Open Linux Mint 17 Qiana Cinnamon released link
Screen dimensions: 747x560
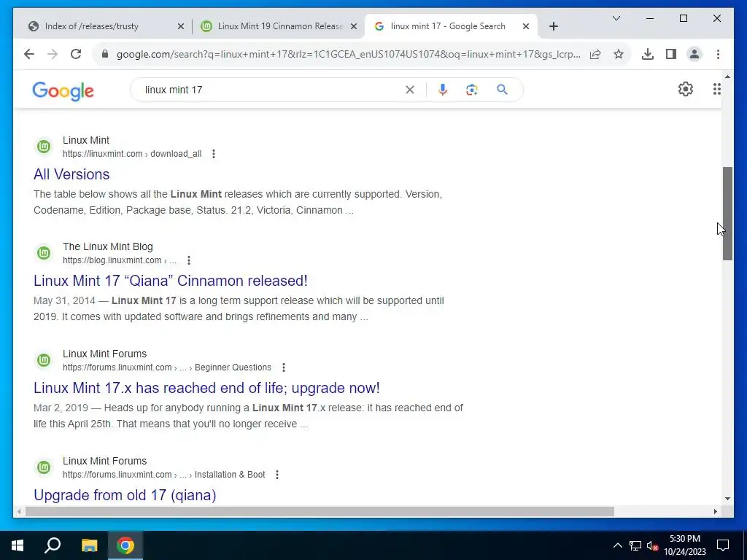[171, 281]
